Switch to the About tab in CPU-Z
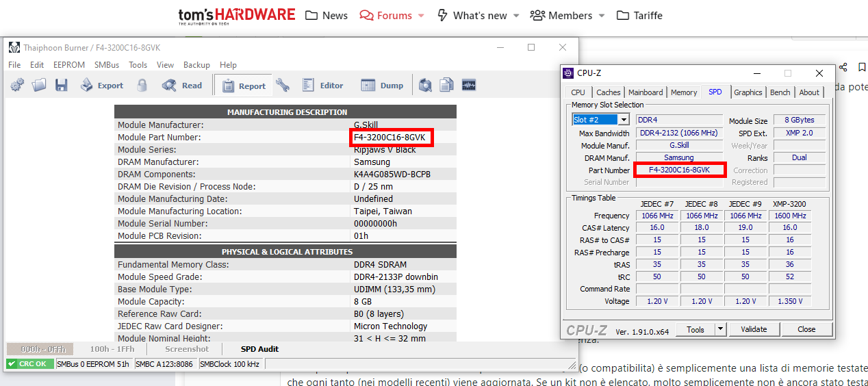This screenshot has height=386, width=868. (x=809, y=92)
